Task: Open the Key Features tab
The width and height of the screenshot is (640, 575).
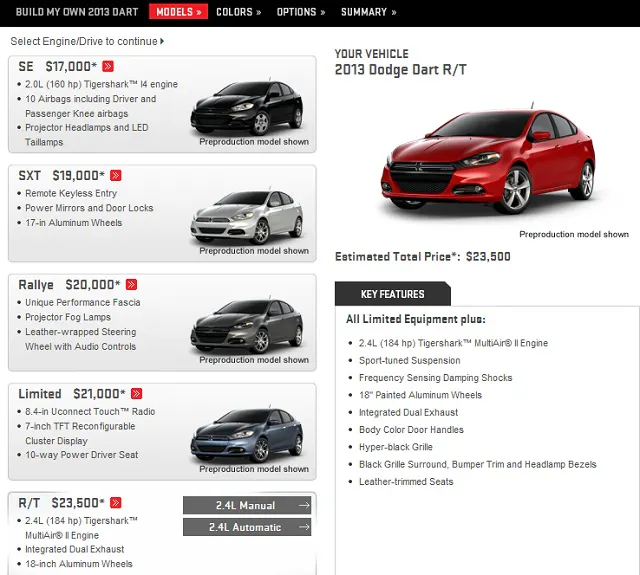Action: pyautogui.click(x=392, y=294)
